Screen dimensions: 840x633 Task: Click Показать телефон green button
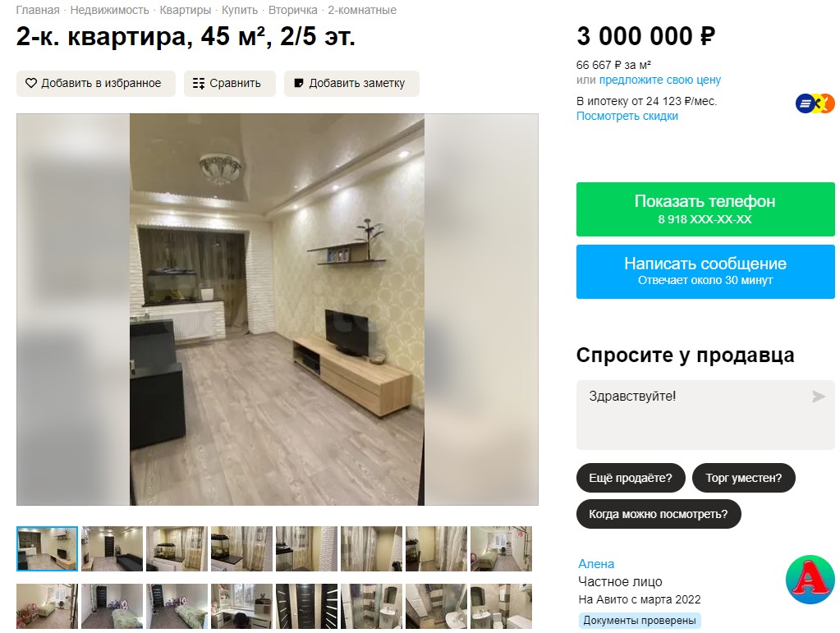pyautogui.click(x=705, y=209)
